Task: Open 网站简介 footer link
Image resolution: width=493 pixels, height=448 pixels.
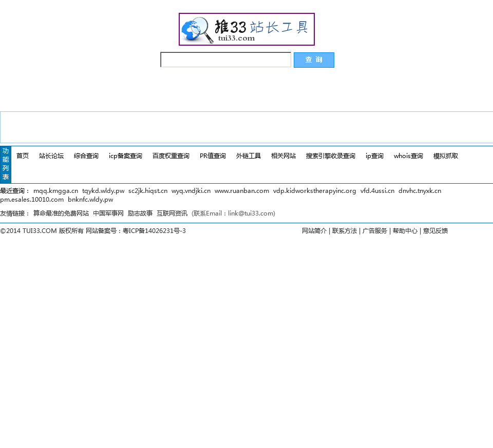Action: coord(314,231)
